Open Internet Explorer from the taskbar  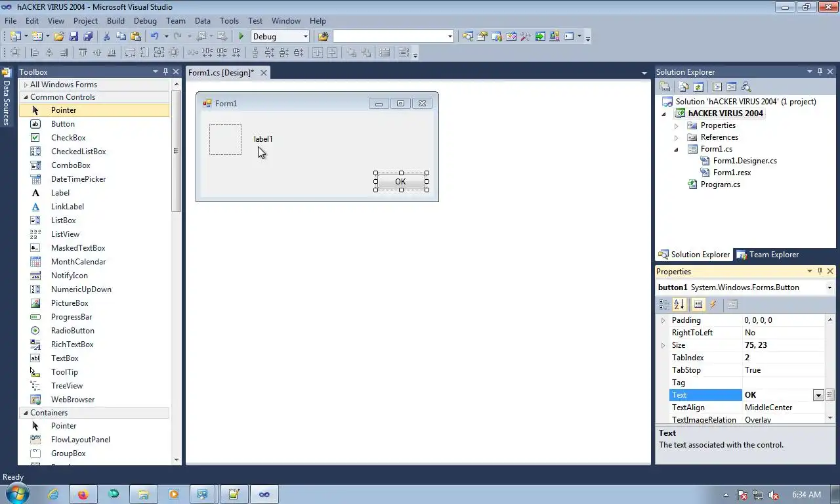tap(53, 494)
